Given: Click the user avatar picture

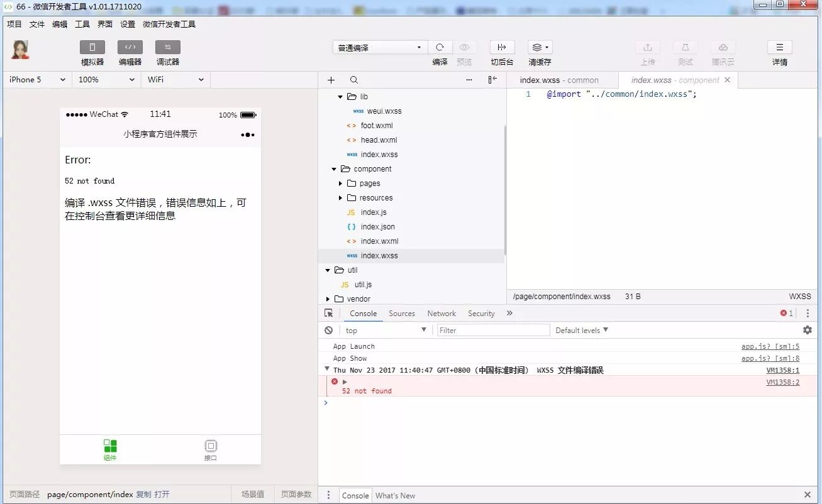Looking at the screenshot, I should coord(20,50).
